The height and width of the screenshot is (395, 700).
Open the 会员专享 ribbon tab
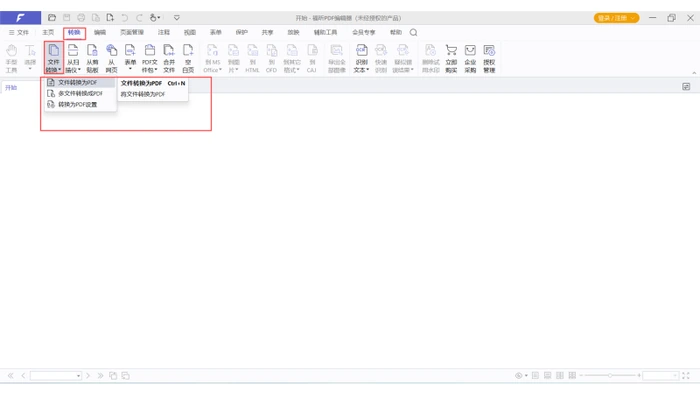coord(364,33)
